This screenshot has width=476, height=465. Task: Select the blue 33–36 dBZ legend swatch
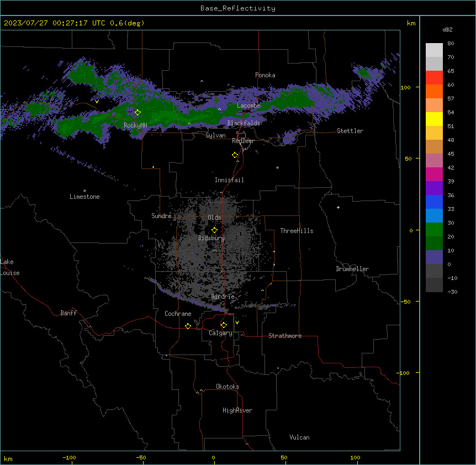(x=434, y=202)
